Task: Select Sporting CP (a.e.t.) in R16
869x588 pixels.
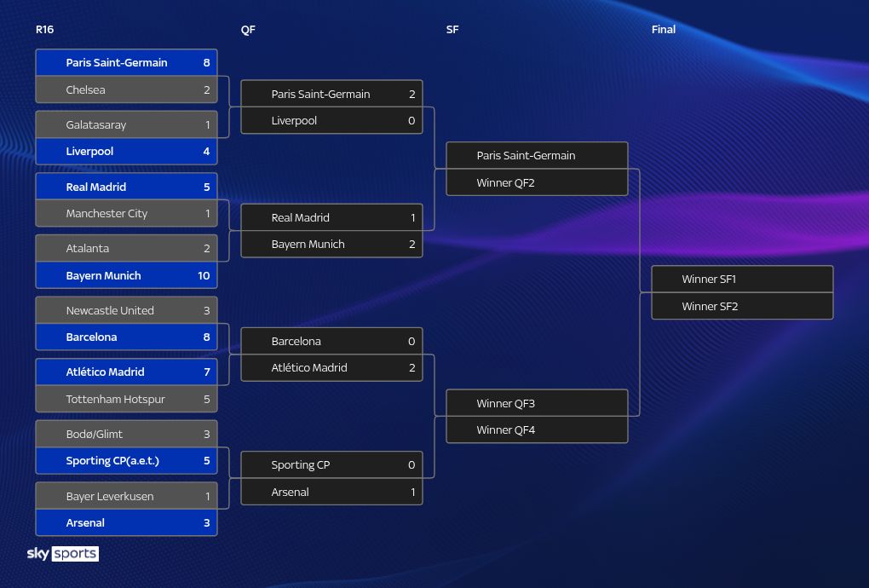Action: pos(126,461)
